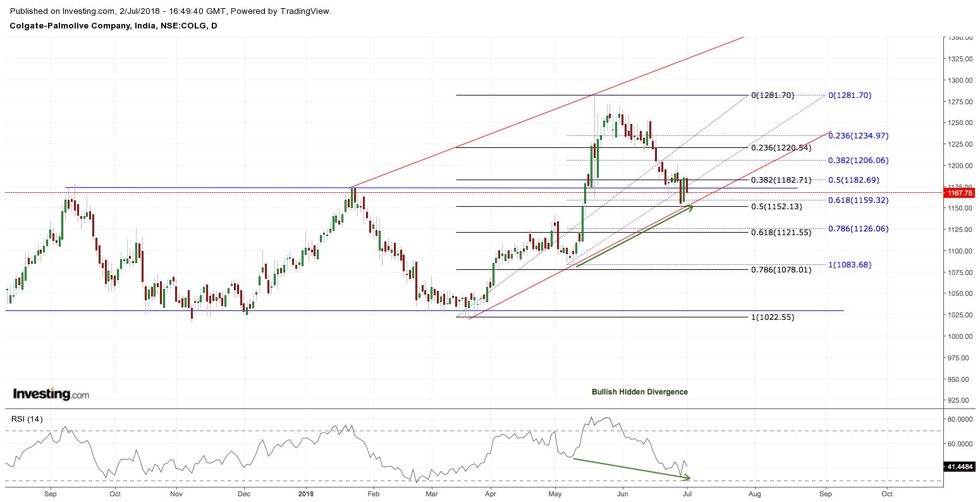Click the 1075.00 price axis label

point(960,272)
